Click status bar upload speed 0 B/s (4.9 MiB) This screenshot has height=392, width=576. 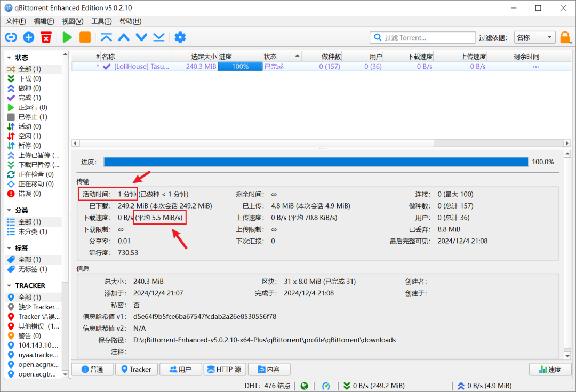coord(484,386)
